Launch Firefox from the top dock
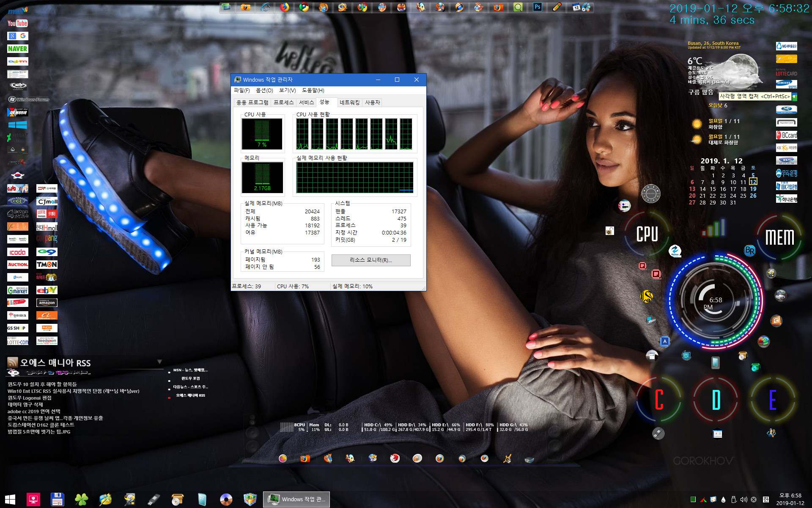 (x=285, y=7)
